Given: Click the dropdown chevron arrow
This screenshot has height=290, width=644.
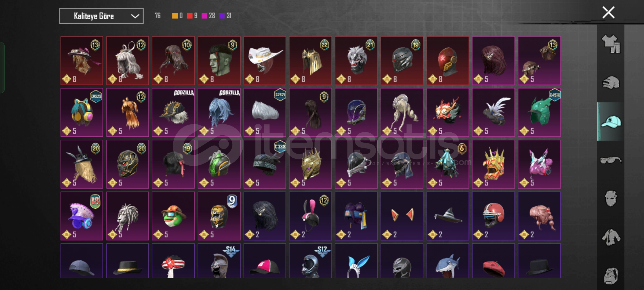Looking at the screenshot, I should click(x=135, y=16).
